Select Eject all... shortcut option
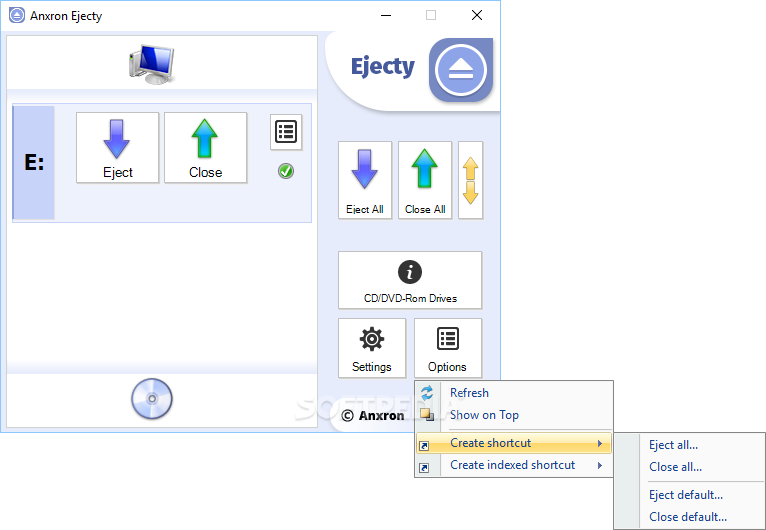 pyautogui.click(x=673, y=445)
